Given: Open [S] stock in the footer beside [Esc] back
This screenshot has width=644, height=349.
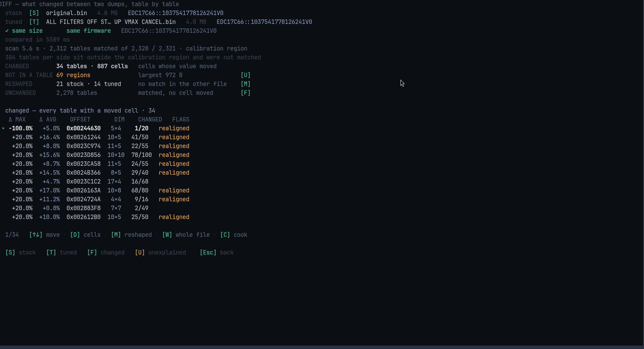Looking at the screenshot, I should click(20, 252).
